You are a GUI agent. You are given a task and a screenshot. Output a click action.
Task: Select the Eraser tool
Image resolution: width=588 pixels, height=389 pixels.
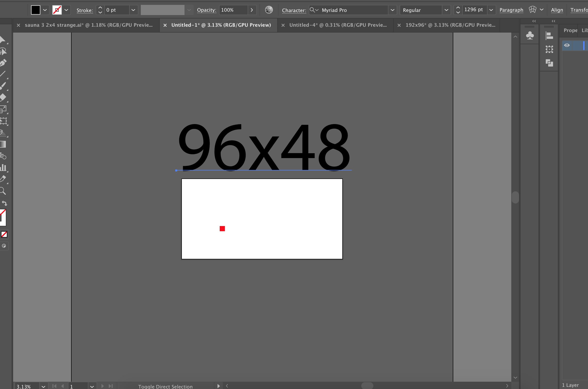3,97
